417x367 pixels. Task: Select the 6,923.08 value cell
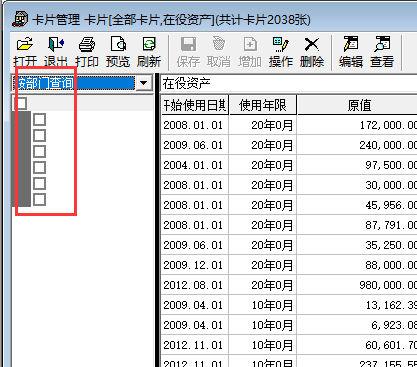[357, 325]
